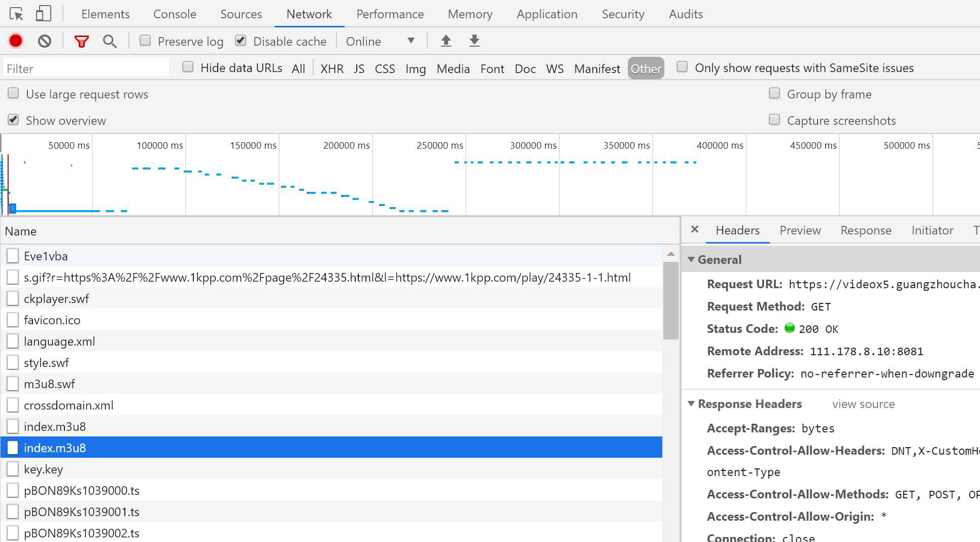The image size is (980, 542).
Task: Click file icon beside language.xml
Action: tap(13, 341)
